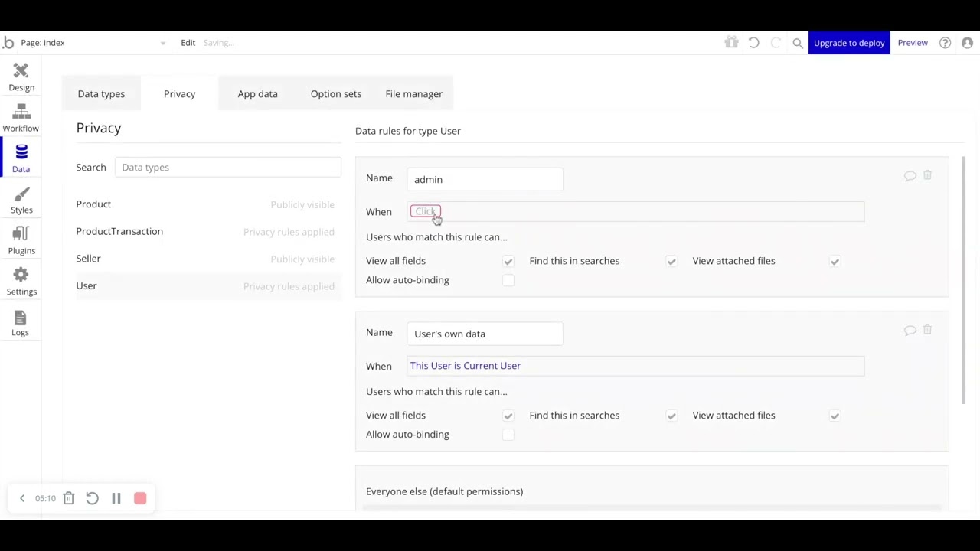Open the help question mark icon
This screenshot has height=551, width=980.
tap(945, 43)
